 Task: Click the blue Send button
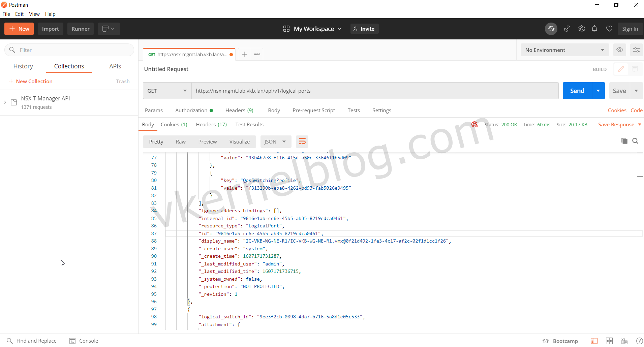(577, 91)
